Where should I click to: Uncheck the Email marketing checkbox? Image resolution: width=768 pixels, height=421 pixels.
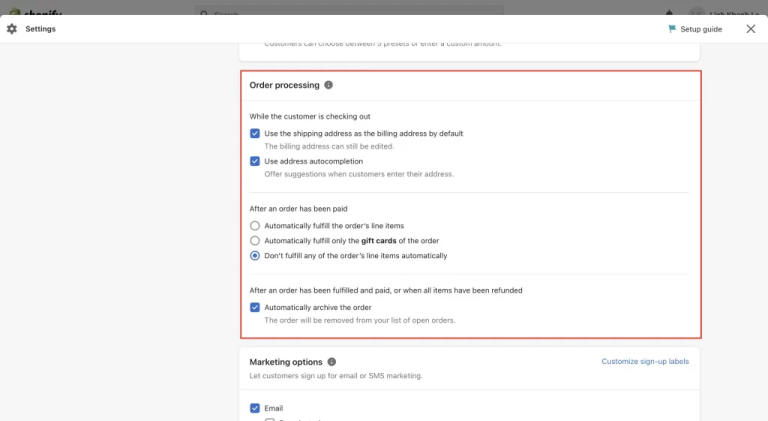point(255,408)
